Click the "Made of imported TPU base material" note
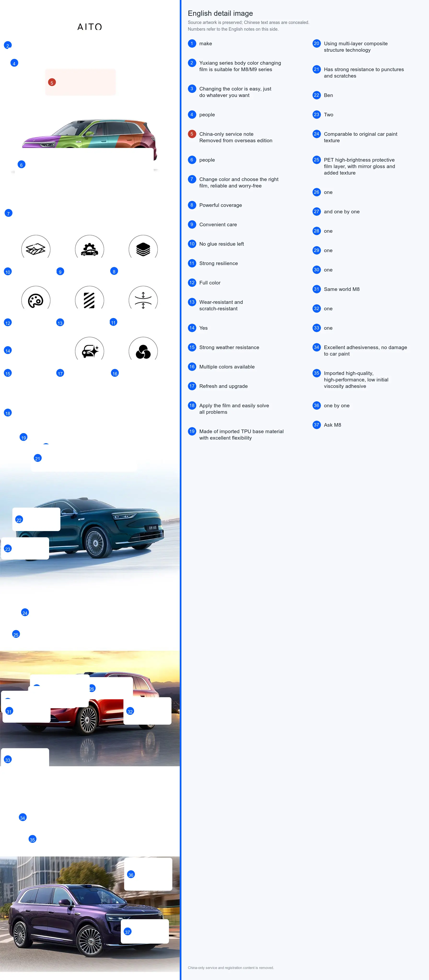This screenshot has height=980, width=429. (x=241, y=435)
